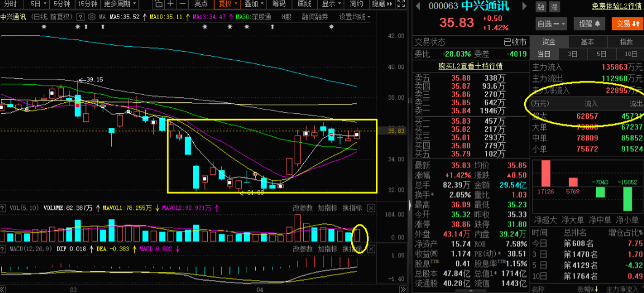Zoom out the chart with the minus icon

[x=183, y=4]
